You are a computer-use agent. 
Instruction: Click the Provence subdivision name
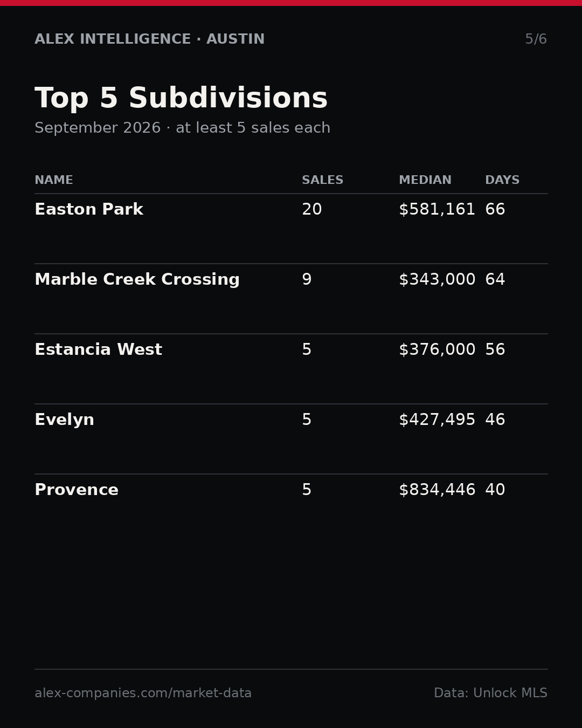pyautogui.click(x=77, y=490)
